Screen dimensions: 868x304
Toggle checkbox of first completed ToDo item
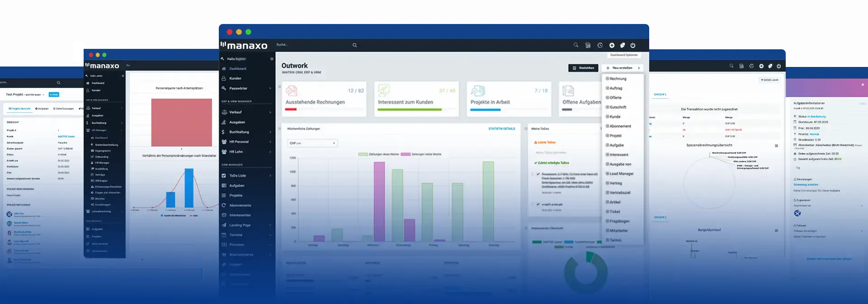[538, 174]
